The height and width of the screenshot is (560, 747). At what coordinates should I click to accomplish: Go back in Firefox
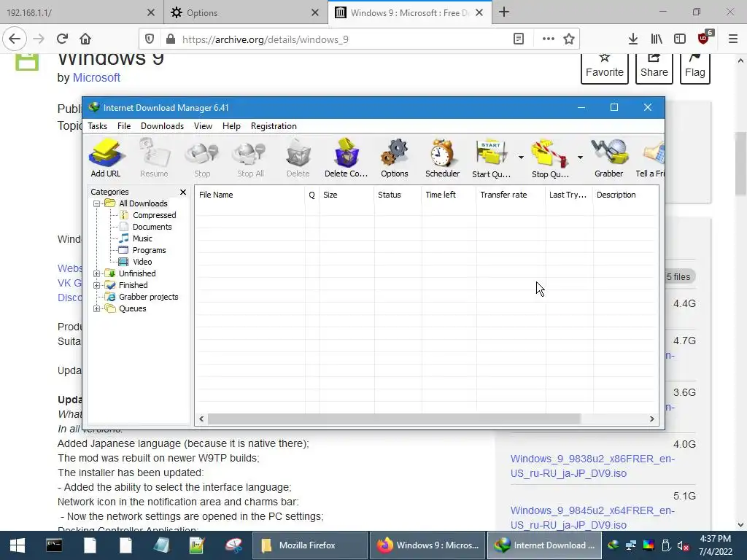pyautogui.click(x=15, y=39)
